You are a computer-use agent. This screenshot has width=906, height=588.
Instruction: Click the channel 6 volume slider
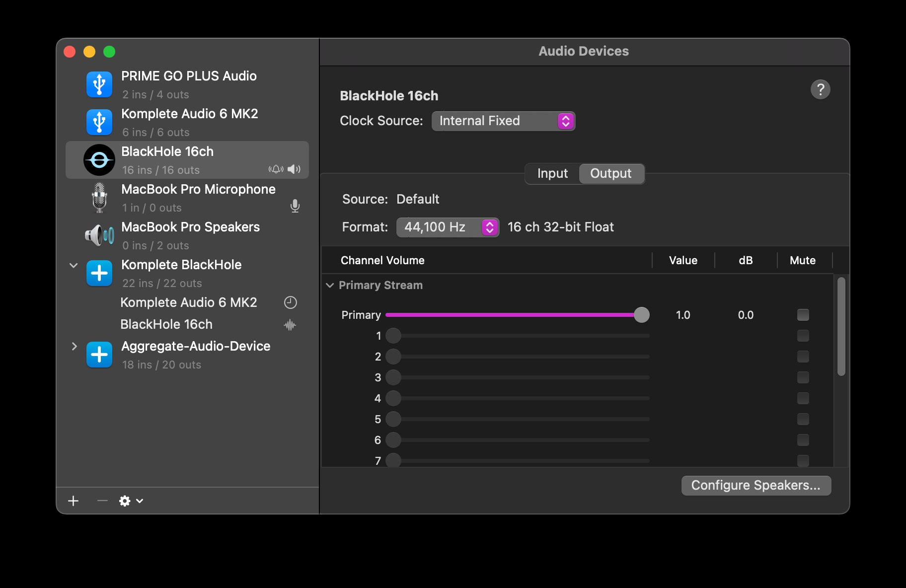(x=517, y=440)
